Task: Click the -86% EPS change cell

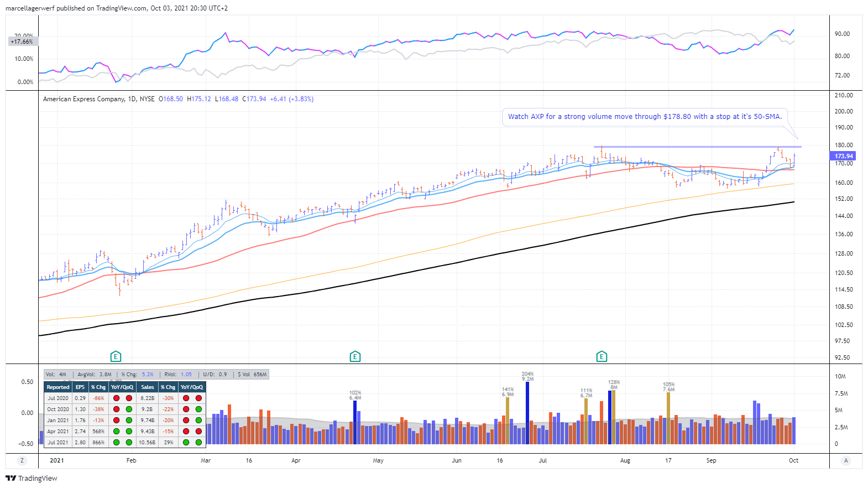Action: 98,398
